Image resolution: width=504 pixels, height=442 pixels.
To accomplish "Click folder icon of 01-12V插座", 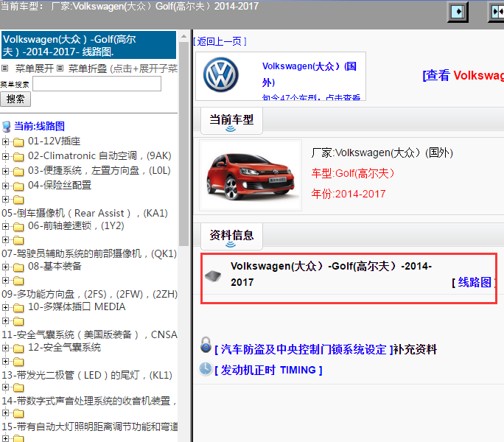I will pyautogui.click(x=18, y=141).
